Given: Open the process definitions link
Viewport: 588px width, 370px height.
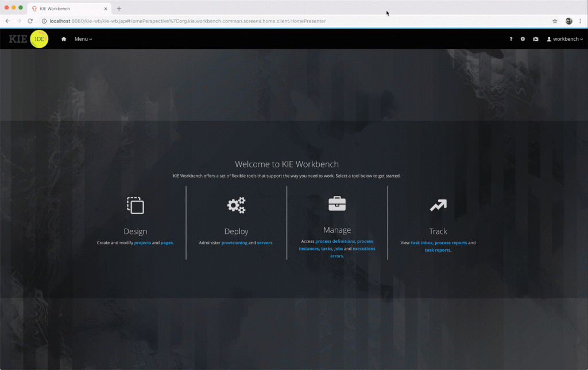Looking at the screenshot, I should (x=335, y=241).
